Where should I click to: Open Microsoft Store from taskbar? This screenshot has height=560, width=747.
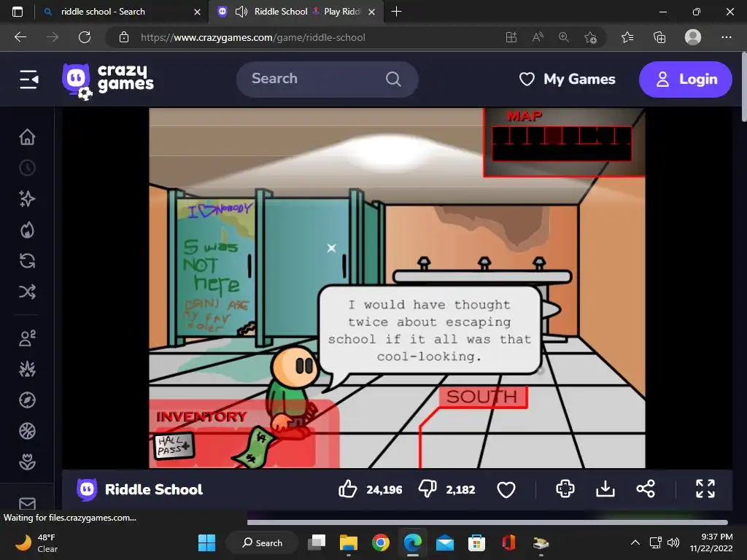[476, 542]
